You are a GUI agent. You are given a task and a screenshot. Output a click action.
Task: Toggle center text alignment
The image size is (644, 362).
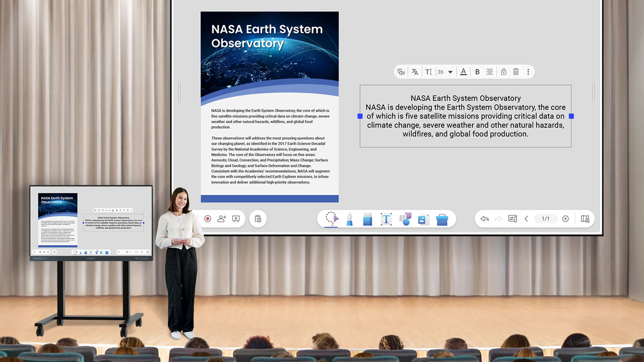[x=490, y=72]
